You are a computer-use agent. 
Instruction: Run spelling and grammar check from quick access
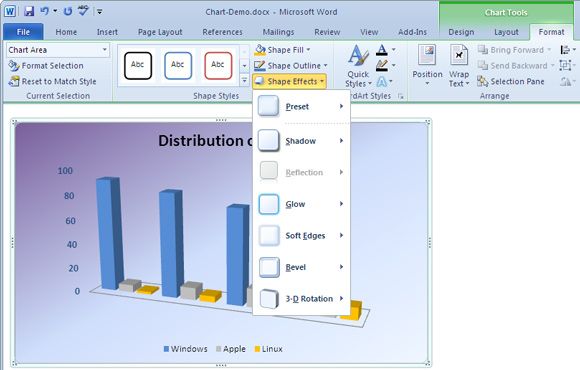coord(83,11)
